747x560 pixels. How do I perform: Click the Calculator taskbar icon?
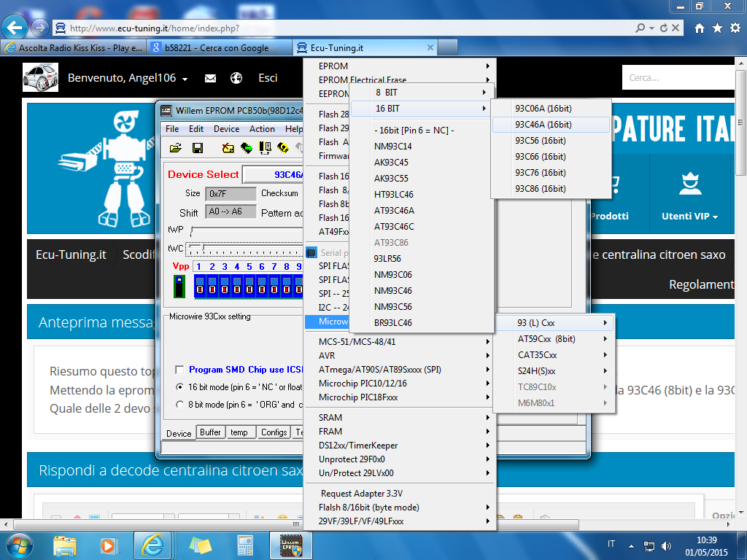tap(245, 545)
